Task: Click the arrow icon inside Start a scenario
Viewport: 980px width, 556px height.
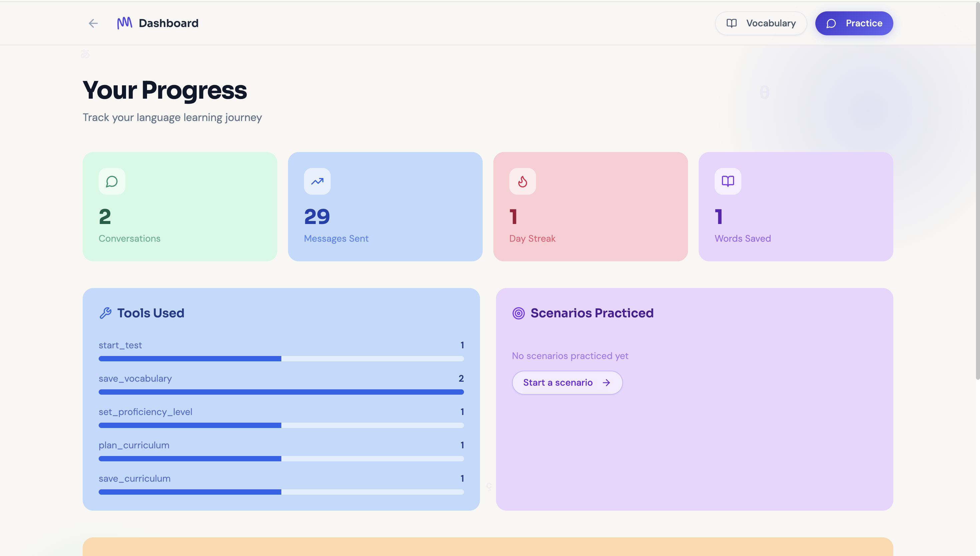Action: (x=607, y=383)
